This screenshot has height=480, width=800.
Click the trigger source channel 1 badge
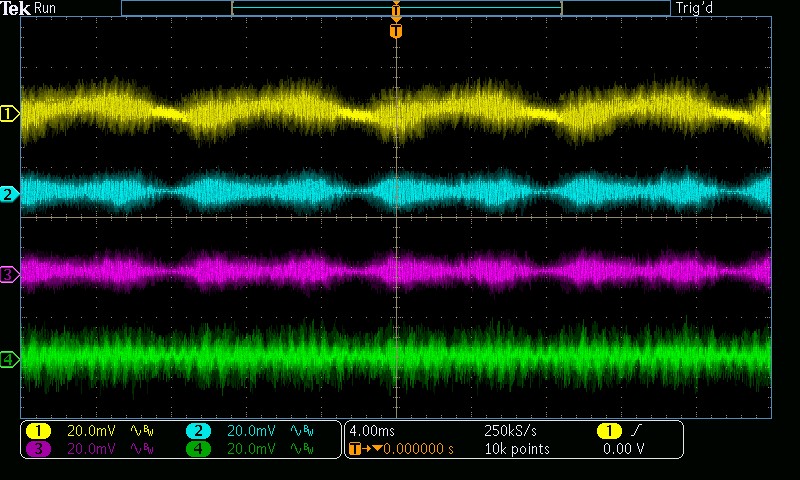(x=609, y=431)
